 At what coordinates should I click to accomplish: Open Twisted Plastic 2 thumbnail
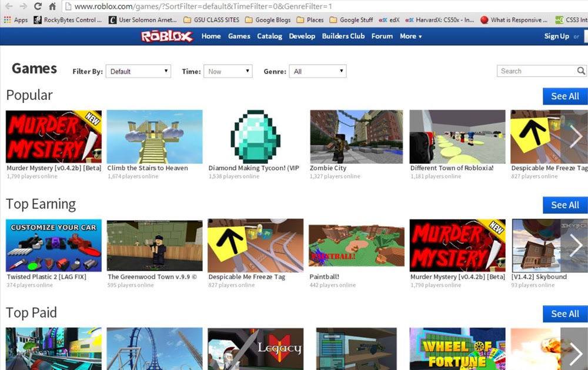(x=54, y=245)
